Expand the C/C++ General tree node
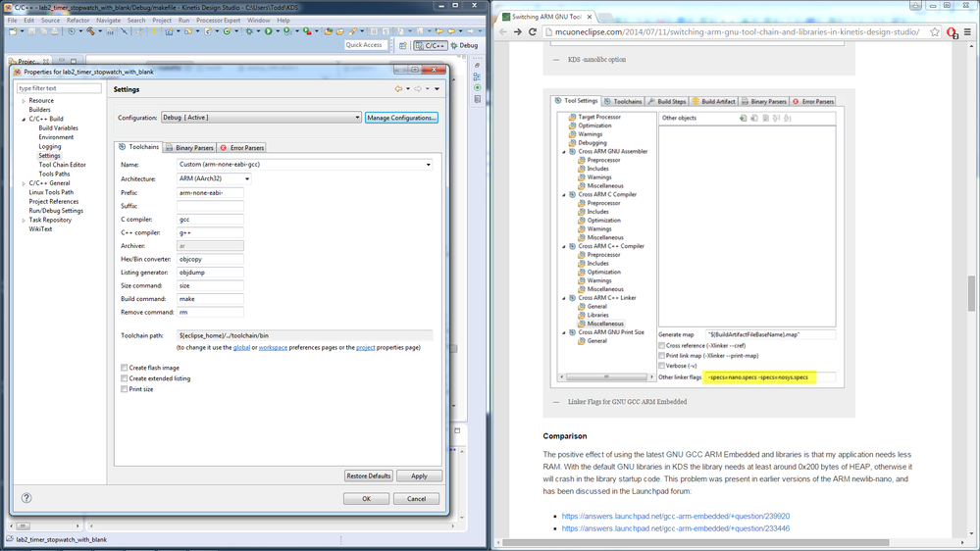This screenshot has height=551, width=980. coord(24,183)
